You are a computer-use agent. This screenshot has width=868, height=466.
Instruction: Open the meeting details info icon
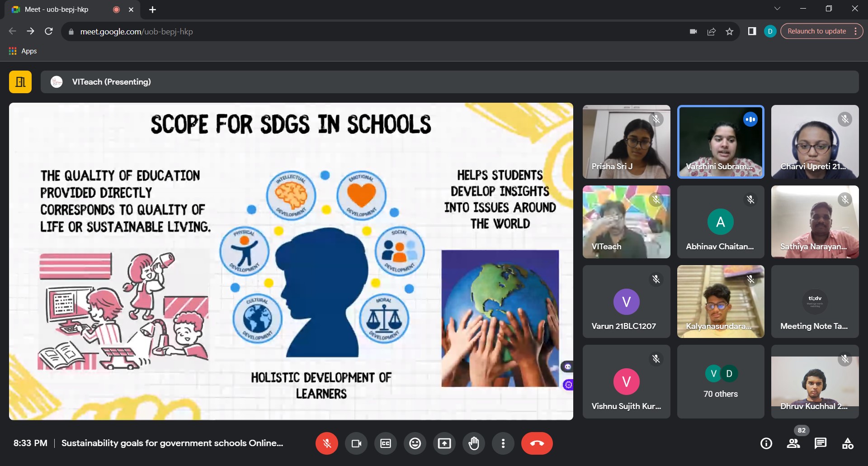766,443
